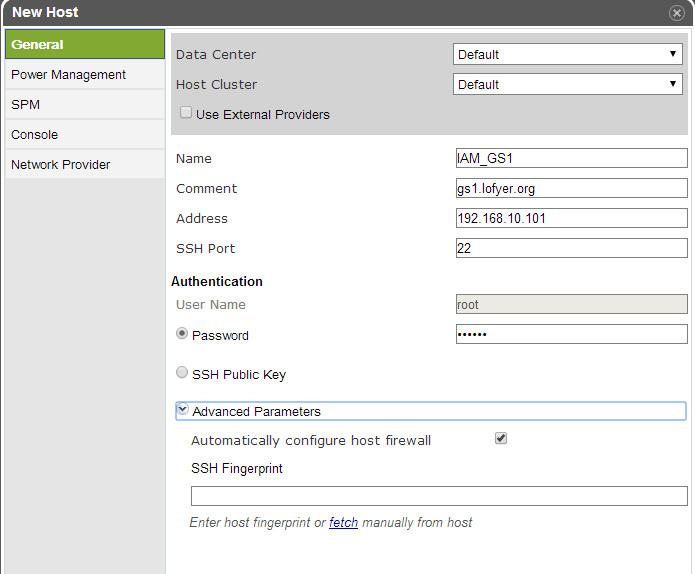Screen dimensions: 695x574
Task: Go to the Console tab
Action: coord(85,135)
